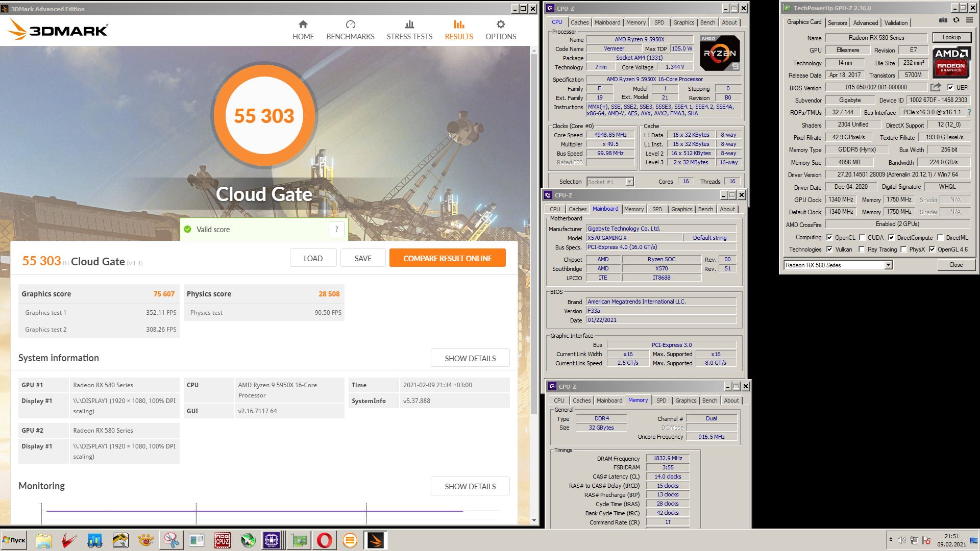
Task: Toggle the OpenGL 4.6 checkbox in GPU-Z
Action: click(x=932, y=249)
